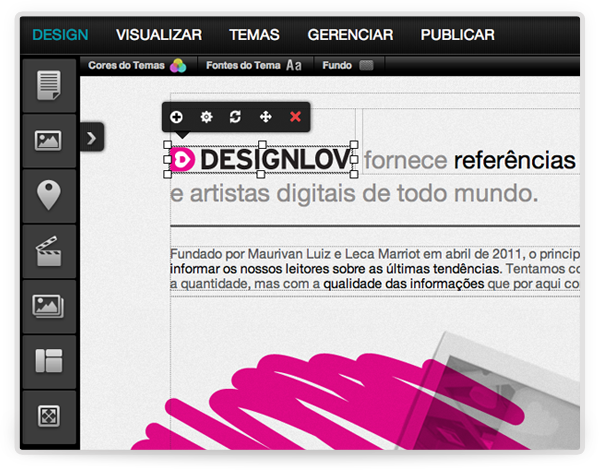Click the refresh replace icon in element toolbar
The image size is (599, 470).
(235, 117)
